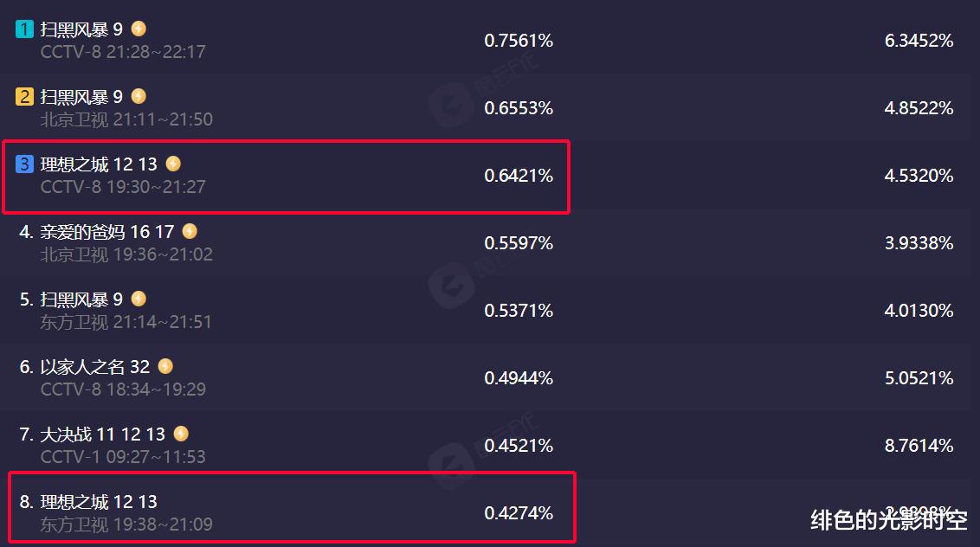Open 理想之城 12 13 on 东方卫视
Viewport: 980px width, 547px height.
99,502
